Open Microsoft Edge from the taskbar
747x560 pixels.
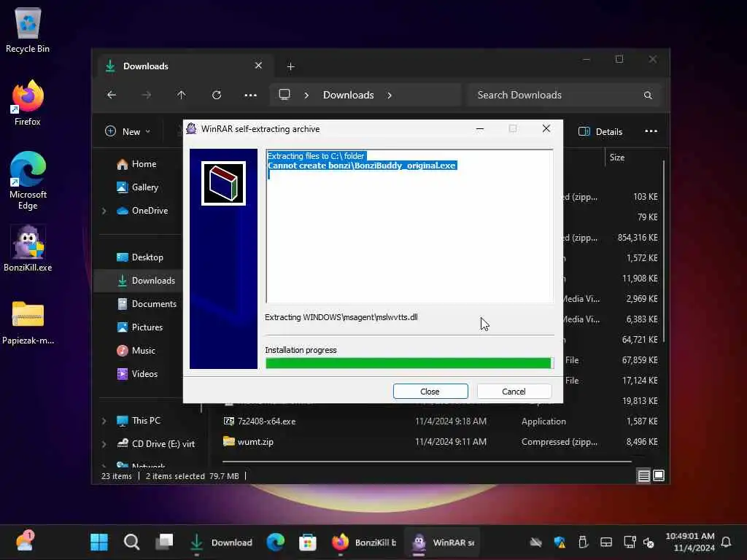[275, 542]
